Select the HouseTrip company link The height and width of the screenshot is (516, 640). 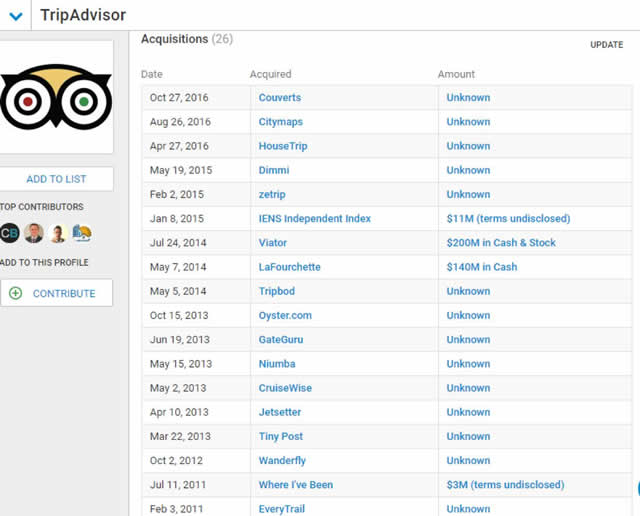(x=283, y=146)
